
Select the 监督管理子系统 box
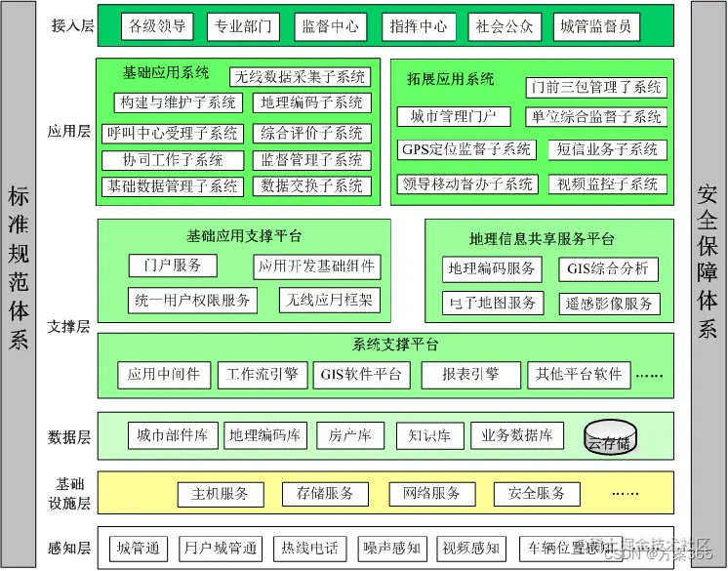point(312,161)
